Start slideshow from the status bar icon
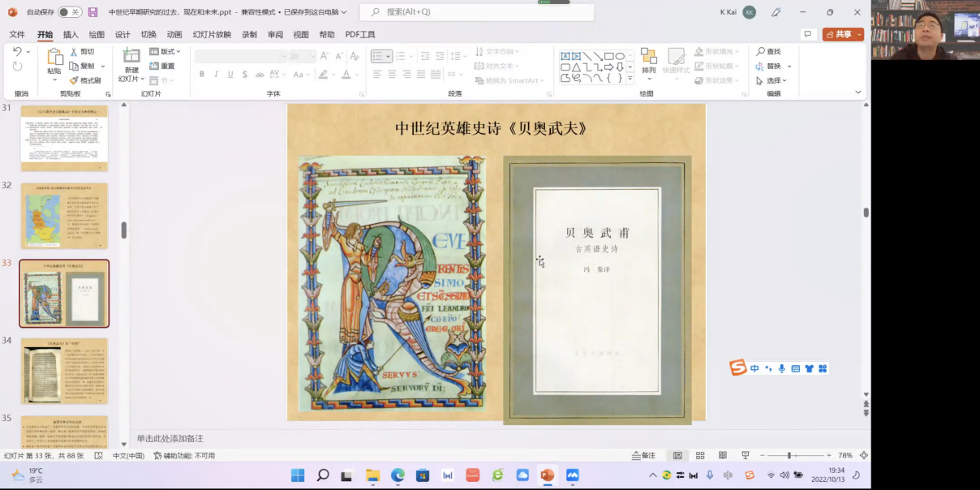Screen dimensions: 980x490 pos(745,456)
